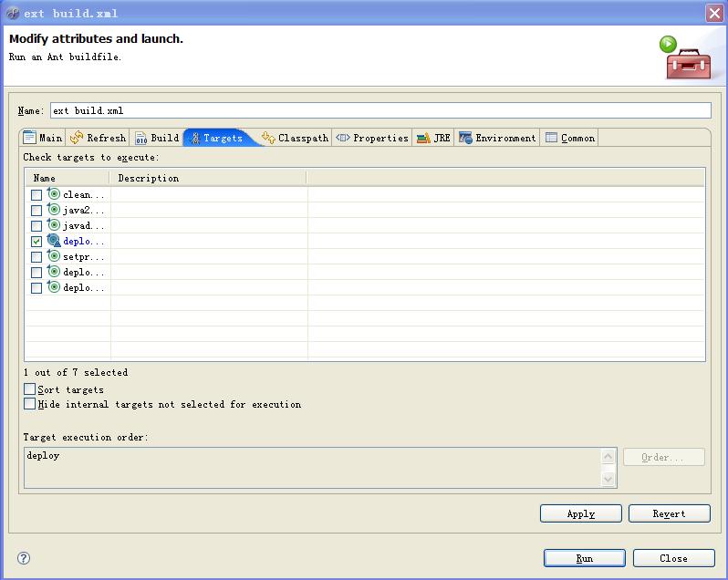
Task: Click the Revert button
Action: point(669,513)
